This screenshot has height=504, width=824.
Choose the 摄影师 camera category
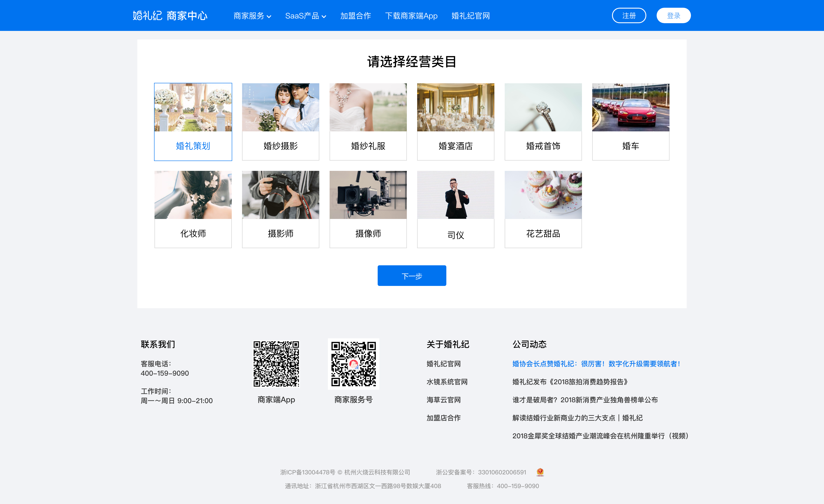coord(280,209)
